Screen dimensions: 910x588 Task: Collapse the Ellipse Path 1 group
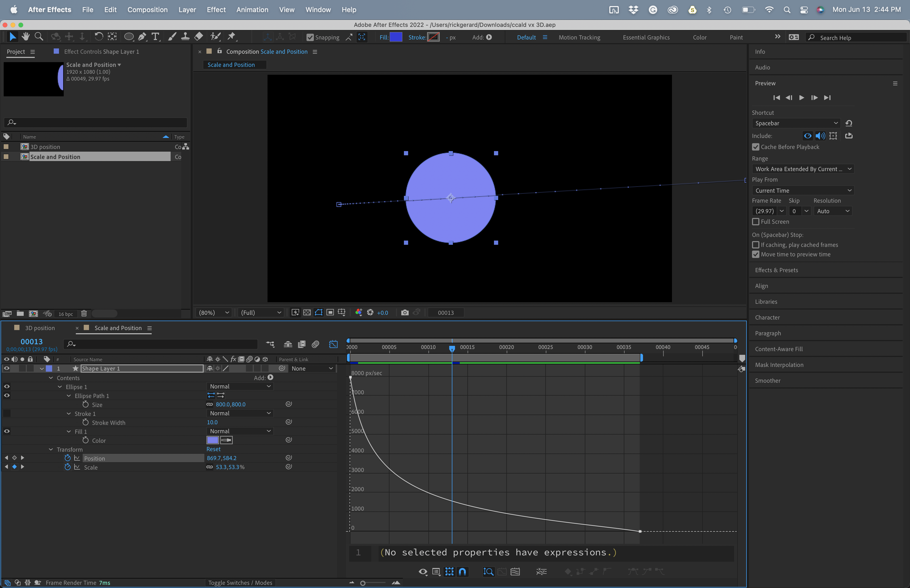coord(69,396)
